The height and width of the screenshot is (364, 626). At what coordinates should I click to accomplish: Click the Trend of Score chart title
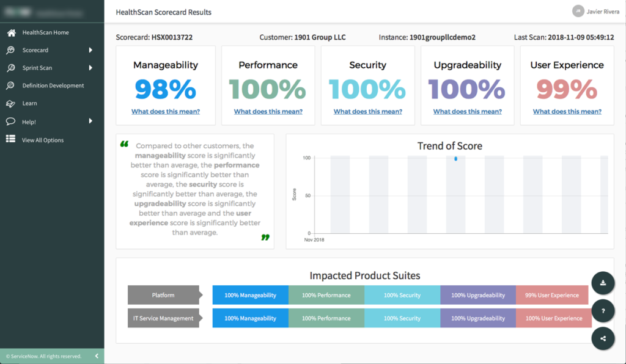tap(450, 146)
